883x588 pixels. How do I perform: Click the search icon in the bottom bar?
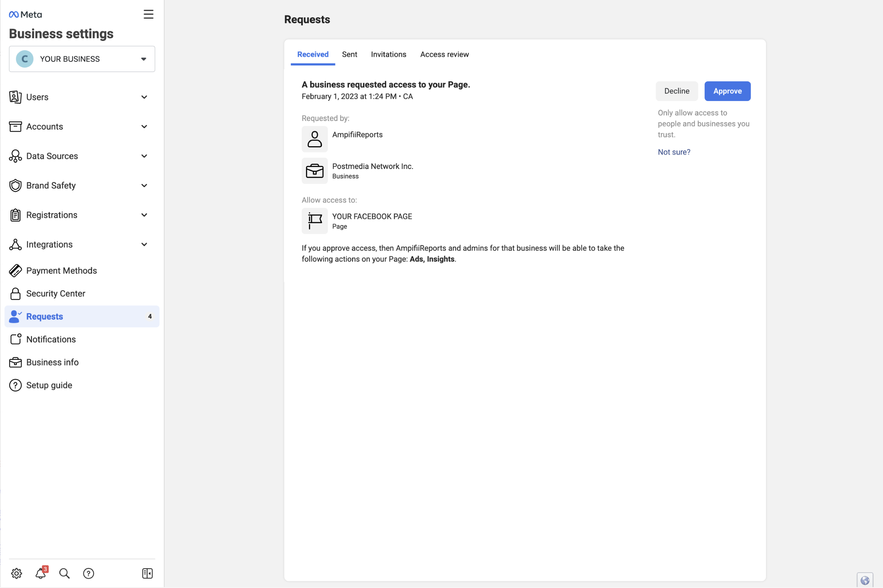tap(64, 573)
